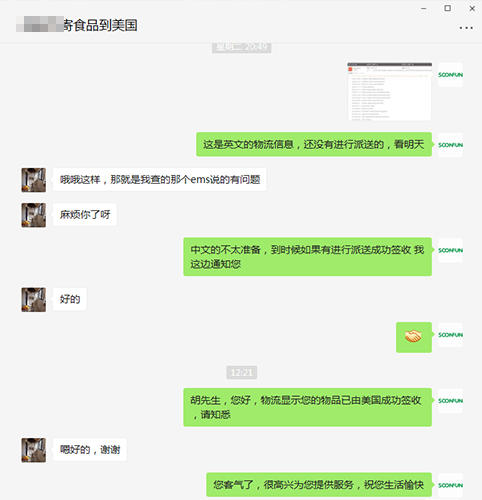482x500 pixels.
Task: Click SOONFUN avatar beside '这是英文的物流信息' message
Action: 450,145
